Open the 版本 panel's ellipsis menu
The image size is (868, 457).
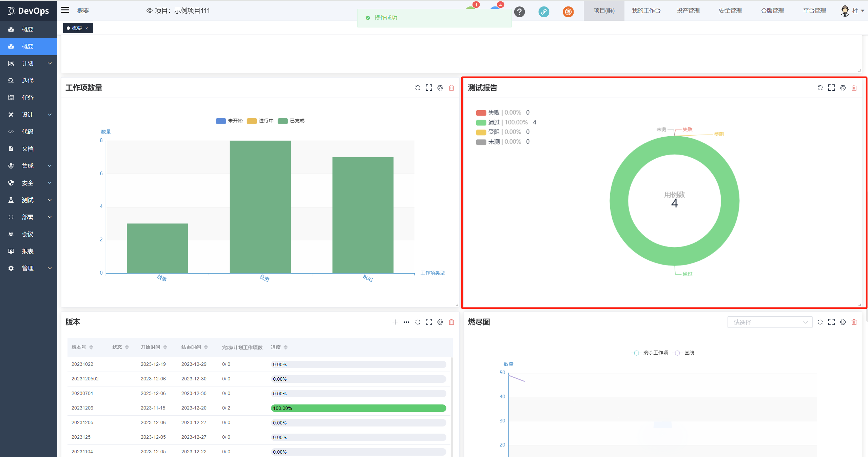(x=406, y=322)
